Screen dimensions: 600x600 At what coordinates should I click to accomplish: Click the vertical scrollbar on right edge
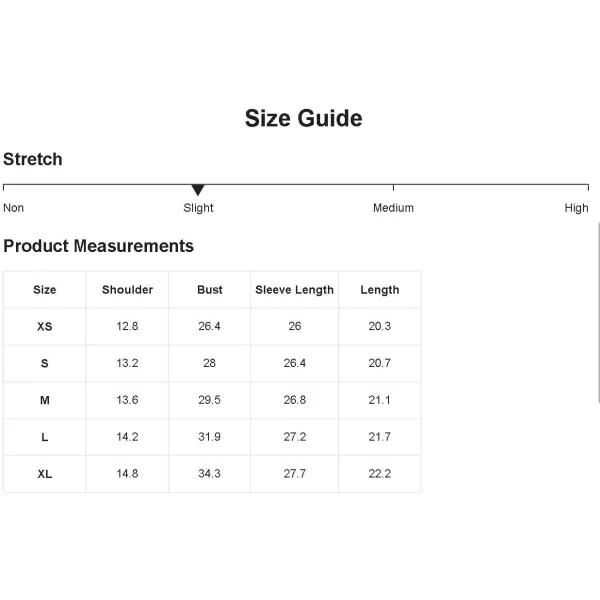[x=598, y=312]
